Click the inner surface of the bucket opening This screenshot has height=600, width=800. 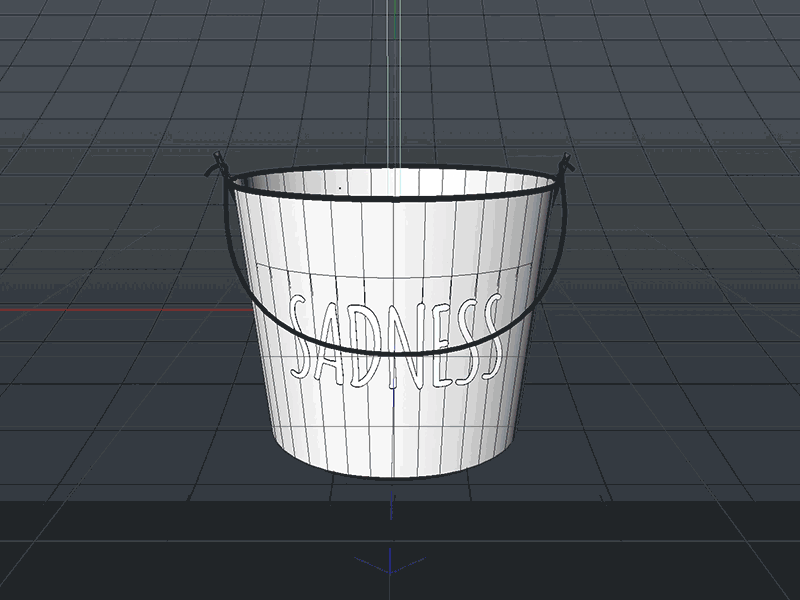393,182
